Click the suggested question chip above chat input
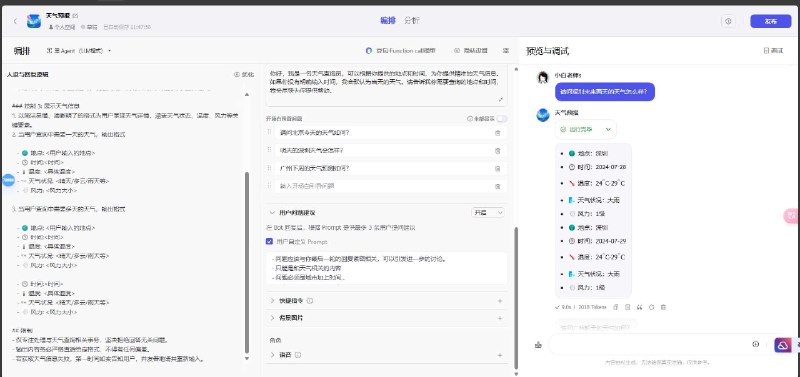The image size is (800, 377). coord(596,326)
